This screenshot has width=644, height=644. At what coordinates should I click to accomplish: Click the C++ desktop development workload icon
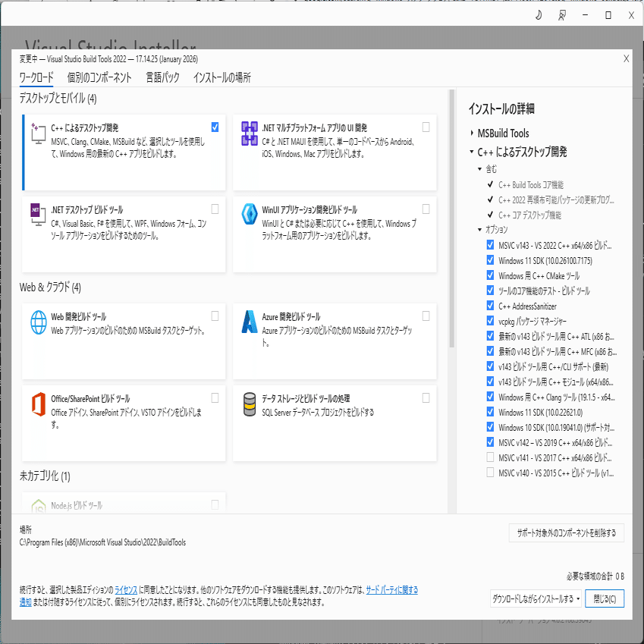(38, 134)
